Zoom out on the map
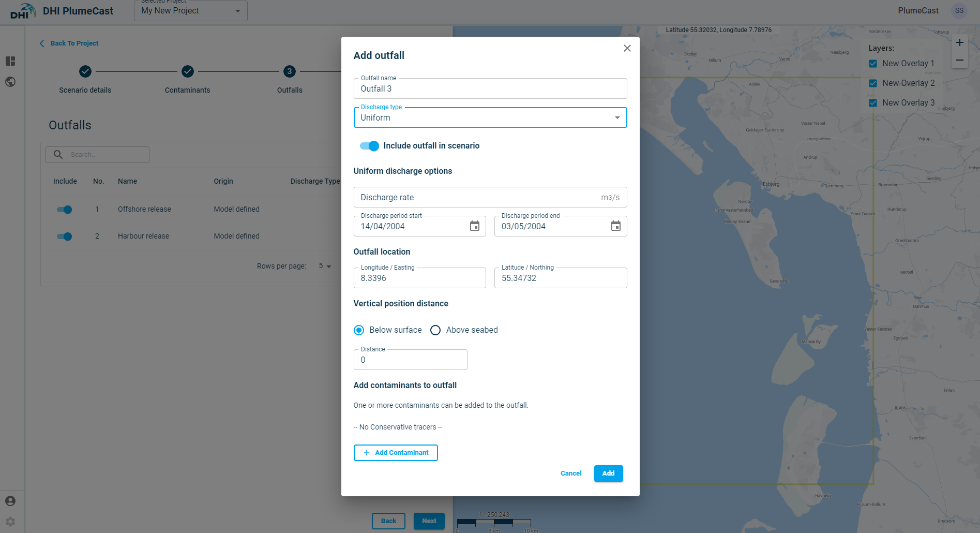The image size is (980, 533). 959,61
